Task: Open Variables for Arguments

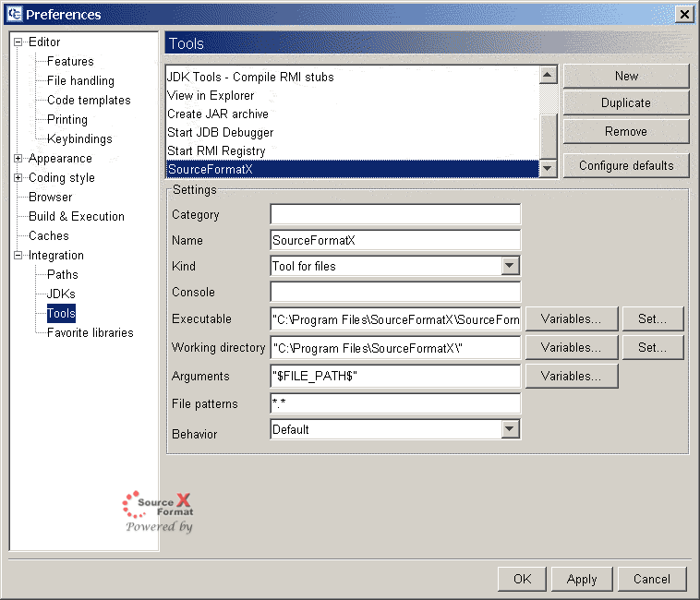Action: point(572,376)
